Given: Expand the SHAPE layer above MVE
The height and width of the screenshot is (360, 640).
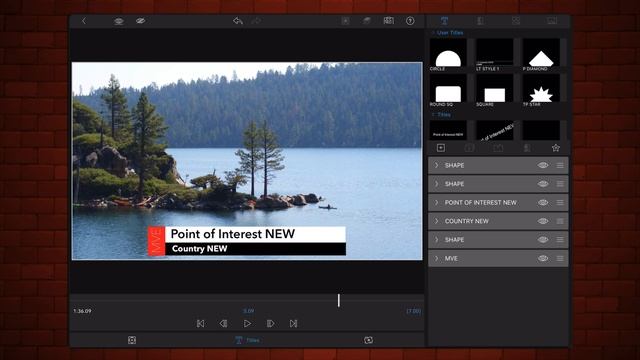Looking at the screenshot, I should point(436,240).
